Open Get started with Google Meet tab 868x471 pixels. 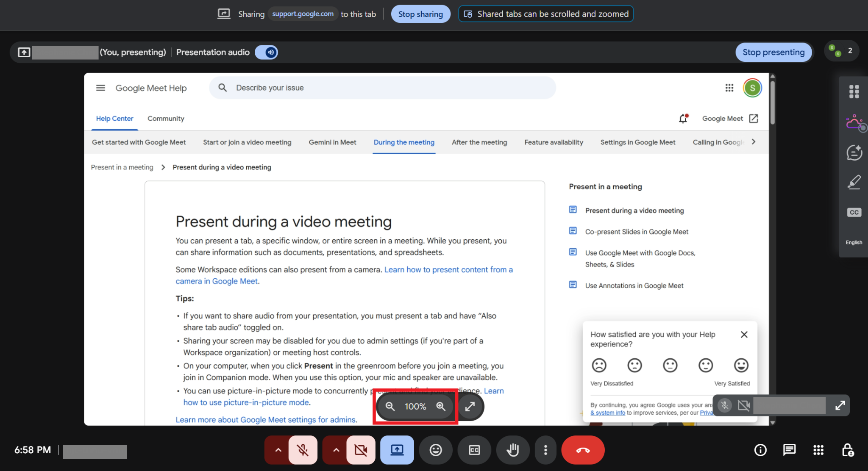[x=139, y=142]
